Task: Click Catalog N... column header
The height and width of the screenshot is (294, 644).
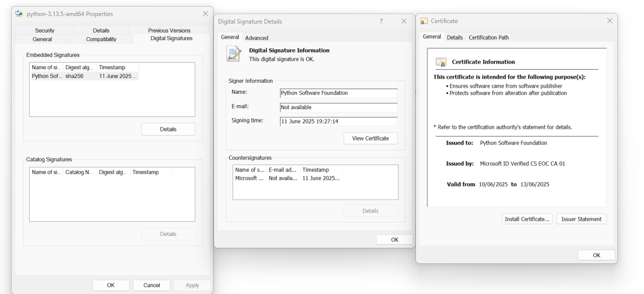Action: pos(80,172)
